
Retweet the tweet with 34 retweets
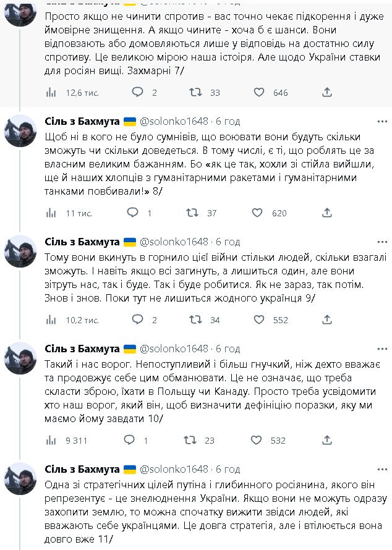coord(195,319)
